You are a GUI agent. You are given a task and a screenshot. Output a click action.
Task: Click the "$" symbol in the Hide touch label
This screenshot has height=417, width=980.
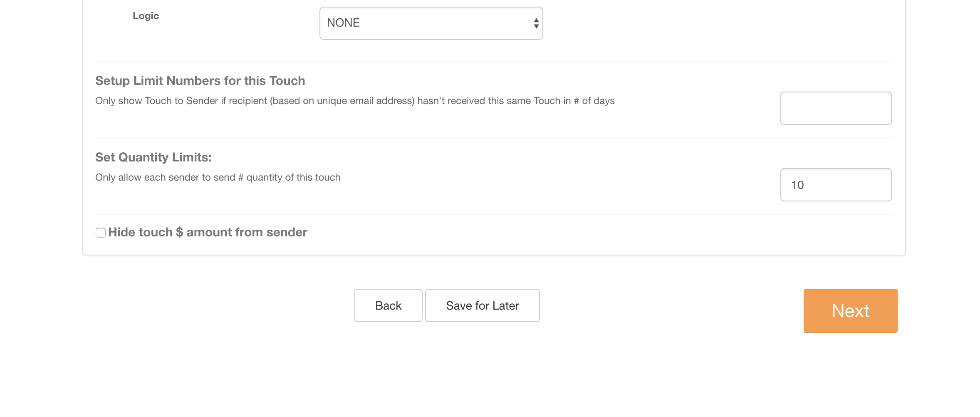pyautogui.click(x=179, y=232)
